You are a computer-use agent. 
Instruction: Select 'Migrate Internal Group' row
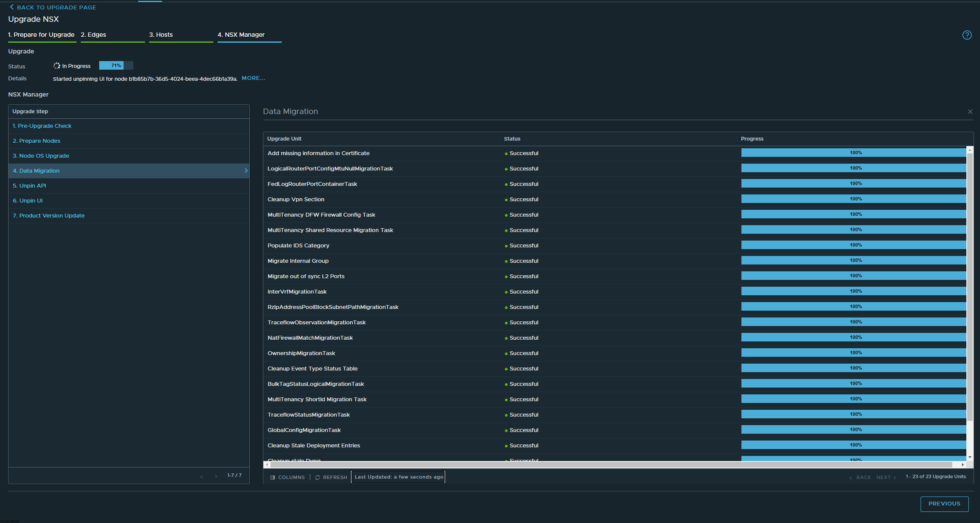pyautogui.click(x=615, y=261)
